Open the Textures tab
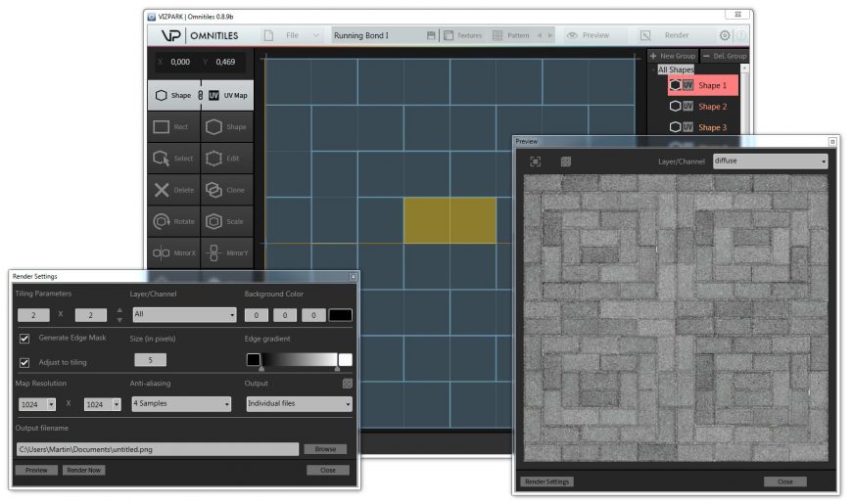 462,35
